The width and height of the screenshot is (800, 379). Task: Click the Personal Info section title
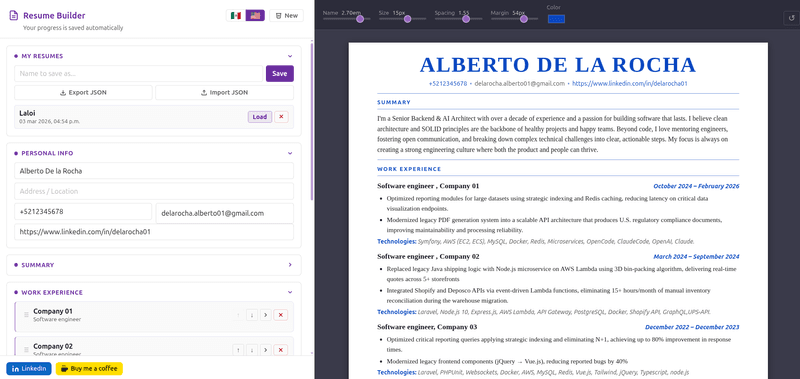coord(47,153)
